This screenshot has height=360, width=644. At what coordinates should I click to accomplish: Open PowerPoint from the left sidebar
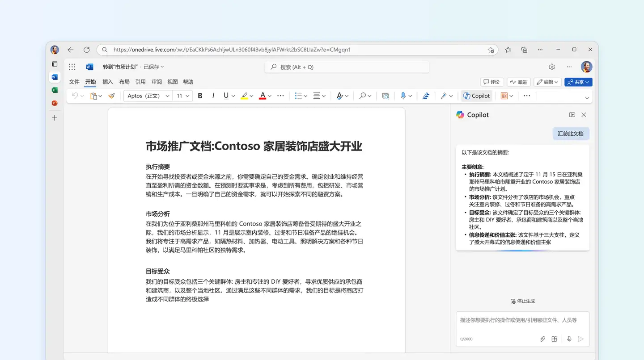click(55, 103)
